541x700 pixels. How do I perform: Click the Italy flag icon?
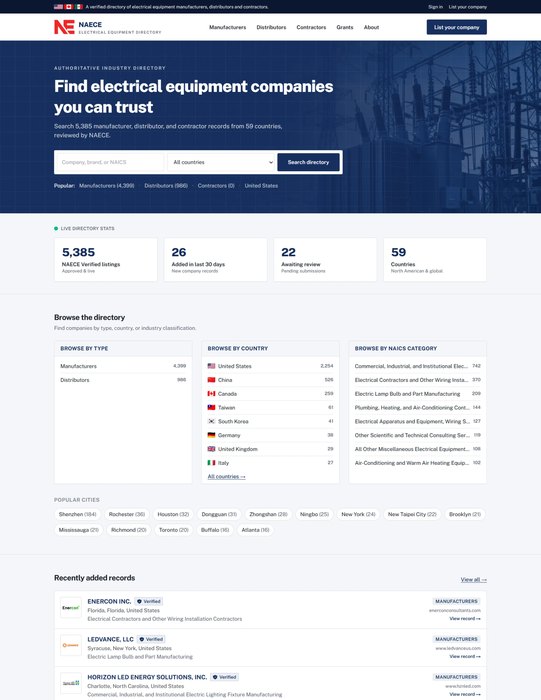[x=212, y=463]
